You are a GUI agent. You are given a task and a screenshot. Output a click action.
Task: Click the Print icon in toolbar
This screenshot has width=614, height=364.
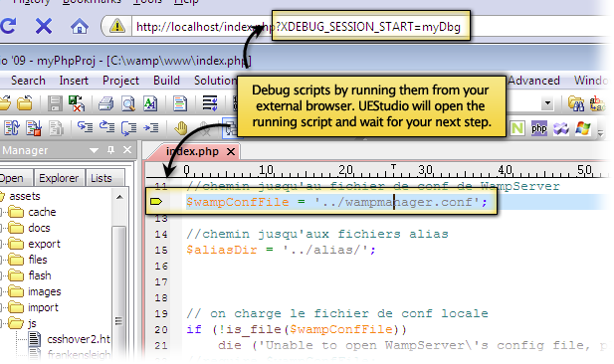tap(105, 103)
